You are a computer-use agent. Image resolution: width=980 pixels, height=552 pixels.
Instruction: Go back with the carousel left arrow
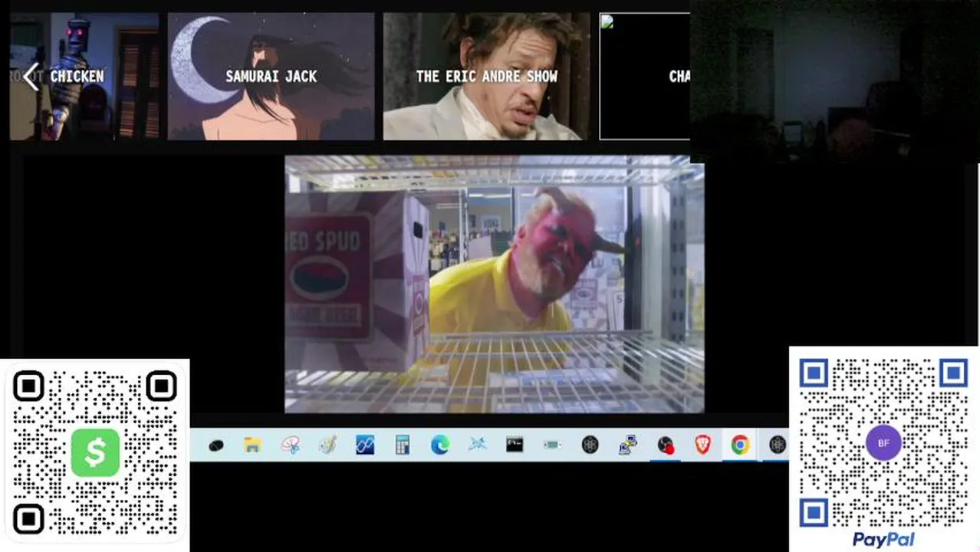tap(31, 77)
